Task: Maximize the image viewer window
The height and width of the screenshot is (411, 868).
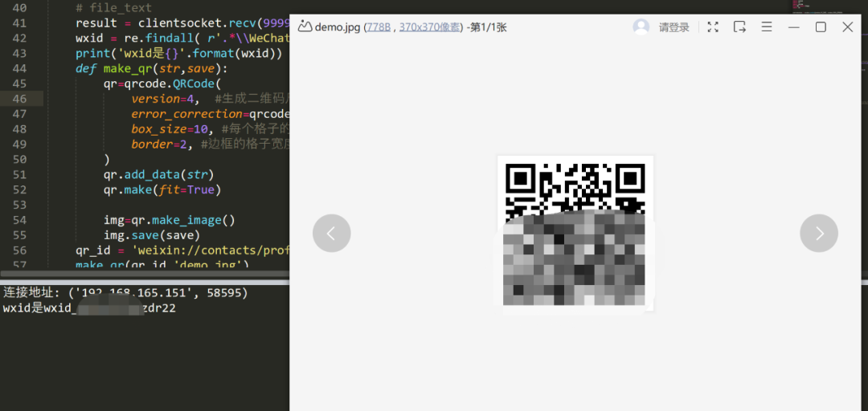Action: coord(821,27)
